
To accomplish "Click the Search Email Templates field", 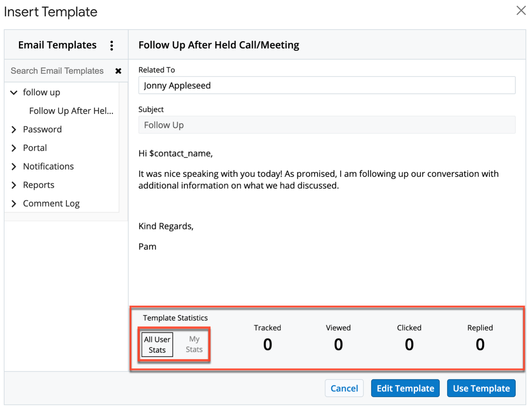I will 57,71.
